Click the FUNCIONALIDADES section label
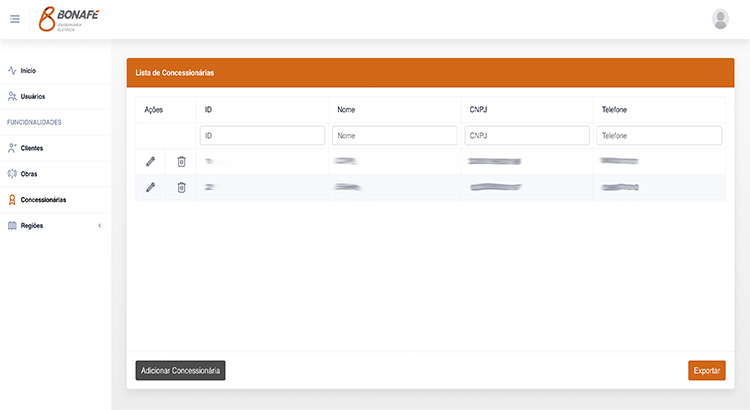Image resolution: width=750 pixels, height=410 pixels. point(34,122)
